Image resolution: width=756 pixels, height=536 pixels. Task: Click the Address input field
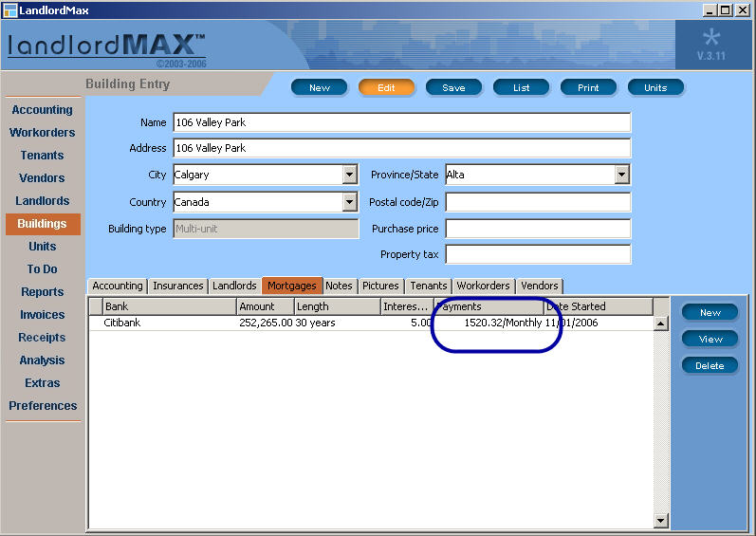401,148
